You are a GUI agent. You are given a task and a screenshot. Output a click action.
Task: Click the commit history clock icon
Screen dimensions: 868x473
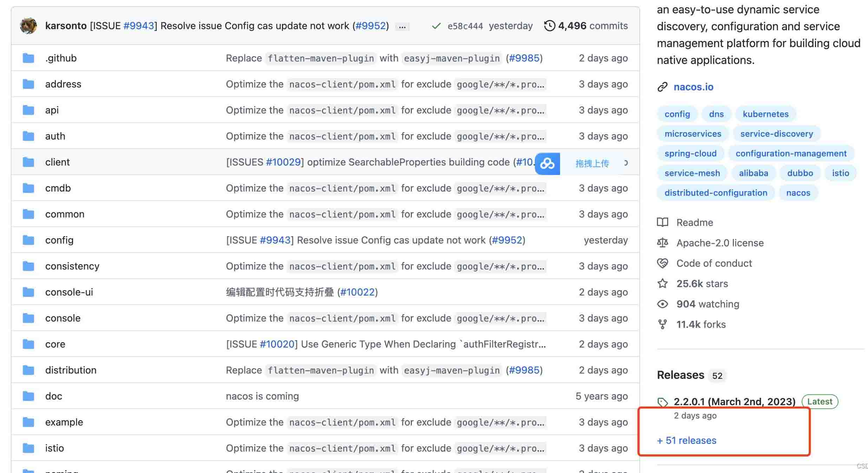[550, 26]
